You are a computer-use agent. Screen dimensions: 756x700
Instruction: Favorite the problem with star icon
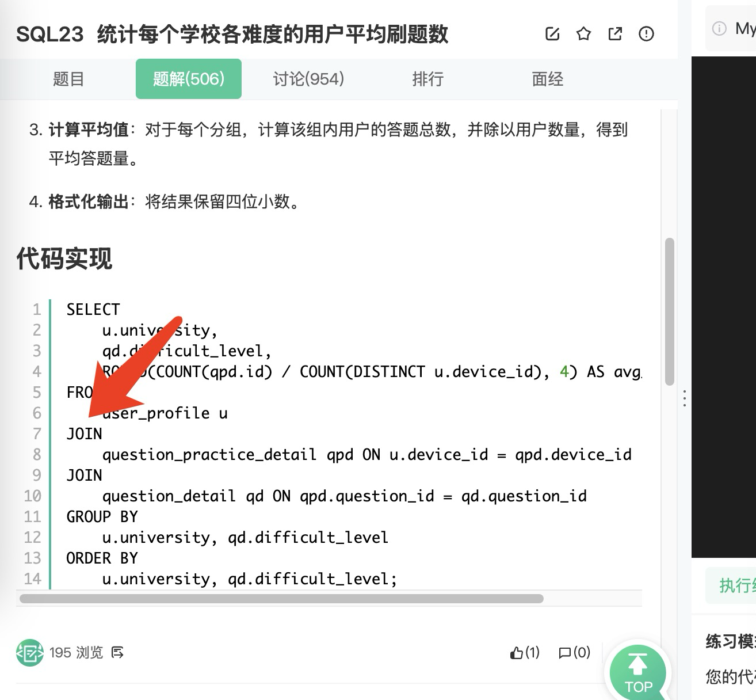(583, 34)
